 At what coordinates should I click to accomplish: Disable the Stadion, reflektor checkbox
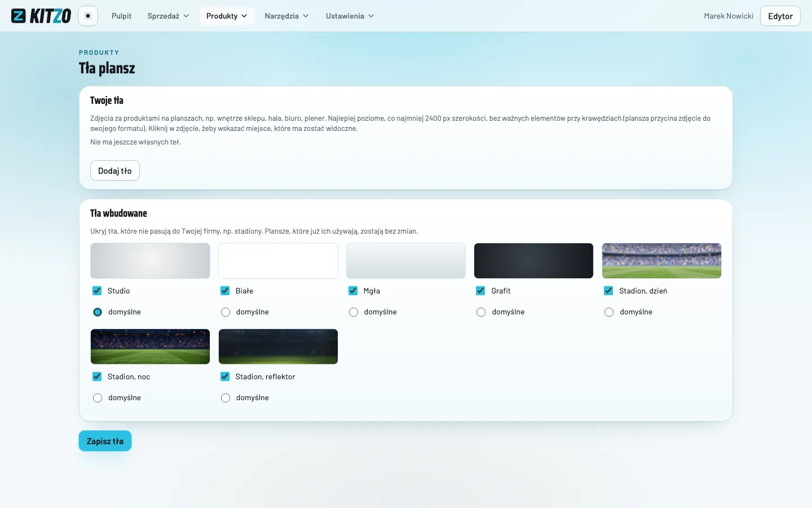pyautogui.click(x=225, y=376)
